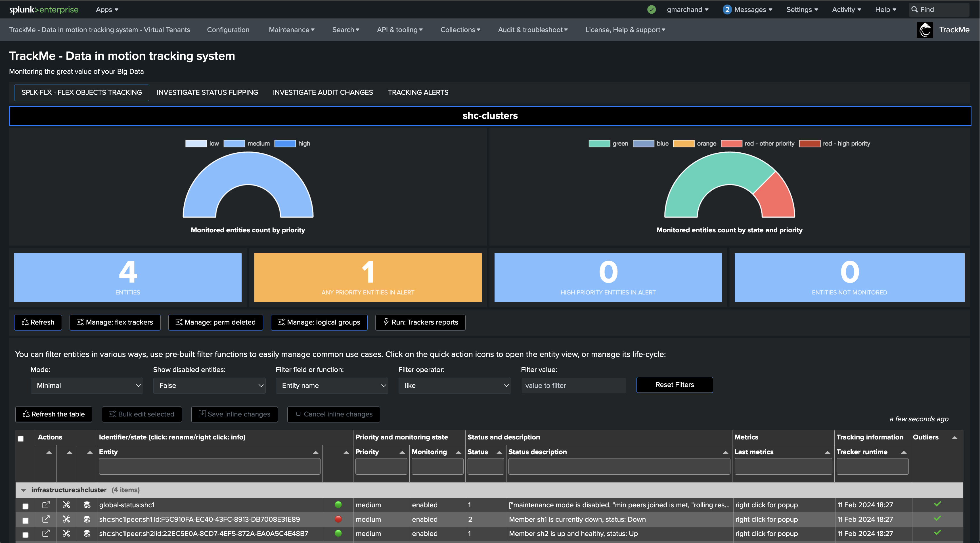This screenshot has height=543, width=980.
Task: Click the Filter value input field
Action: click(x=573, y=386)
